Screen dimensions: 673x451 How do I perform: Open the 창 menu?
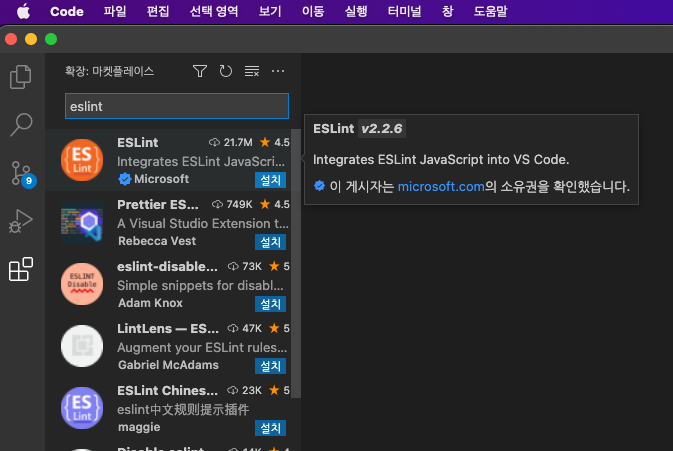point(448,12)
